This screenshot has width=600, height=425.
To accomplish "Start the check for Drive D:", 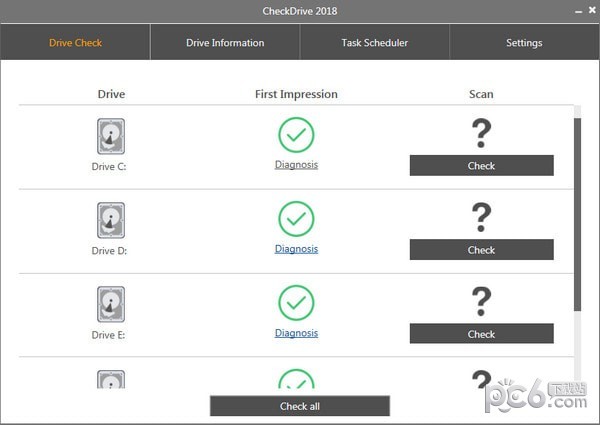I will click(x=481, y=250).
